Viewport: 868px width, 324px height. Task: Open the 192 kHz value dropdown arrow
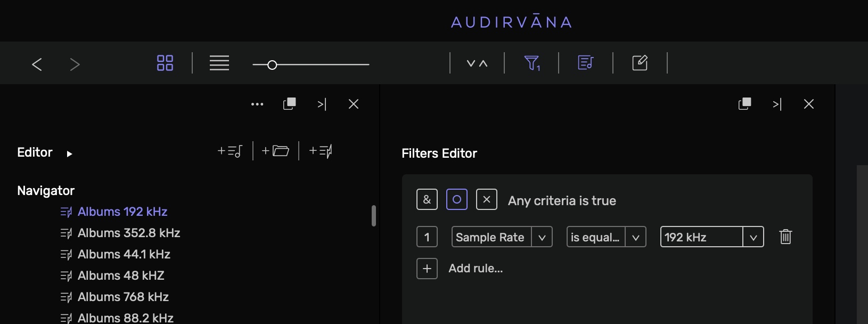coord(754,237)
